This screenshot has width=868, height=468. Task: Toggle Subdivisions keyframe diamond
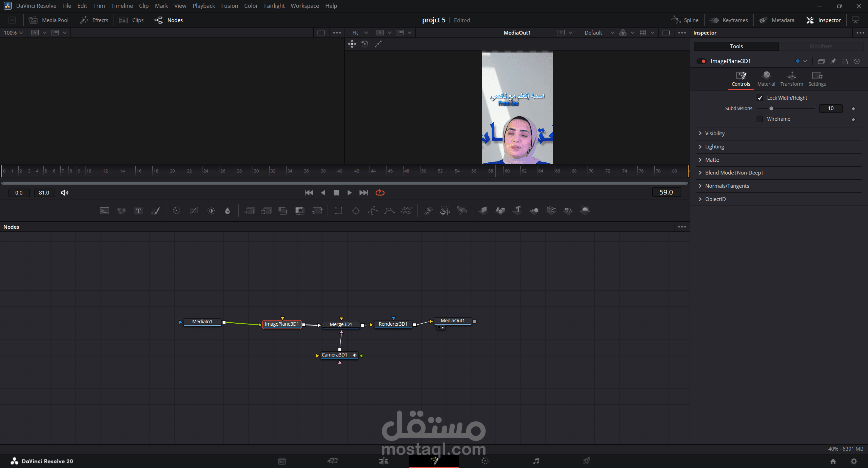click(853, 109)
